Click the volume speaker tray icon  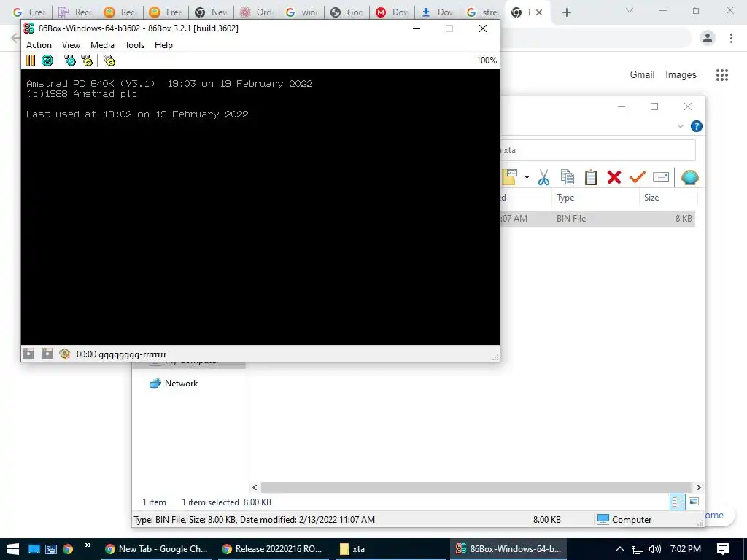tap(654, 549)
